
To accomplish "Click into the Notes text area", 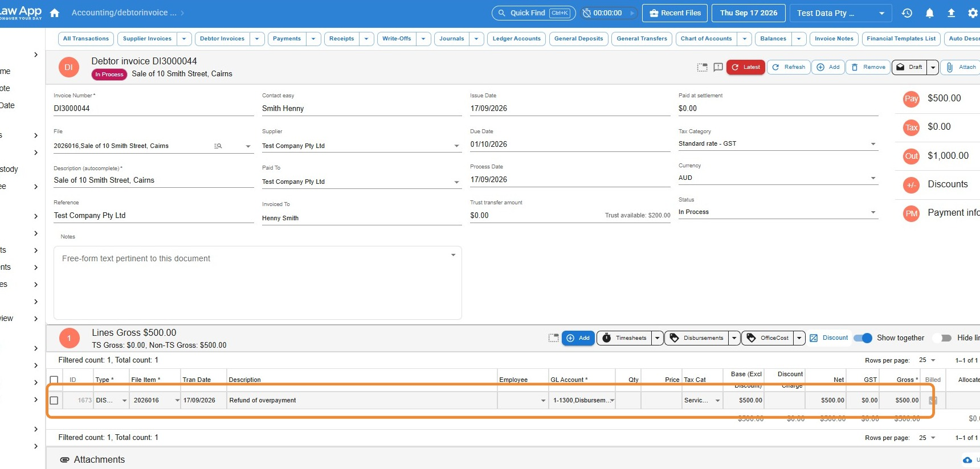I will click(258, 283).
